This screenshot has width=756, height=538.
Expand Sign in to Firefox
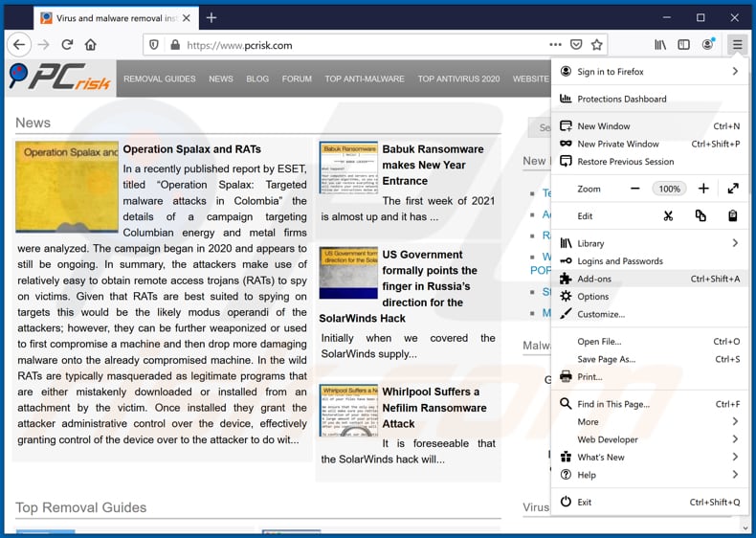[649, 72]
